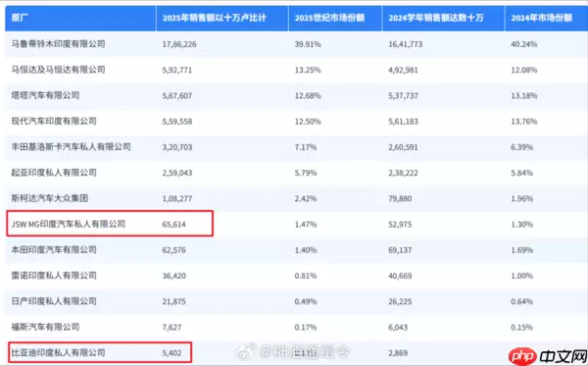Select the 5,59,558 value

tap(177, 122)
